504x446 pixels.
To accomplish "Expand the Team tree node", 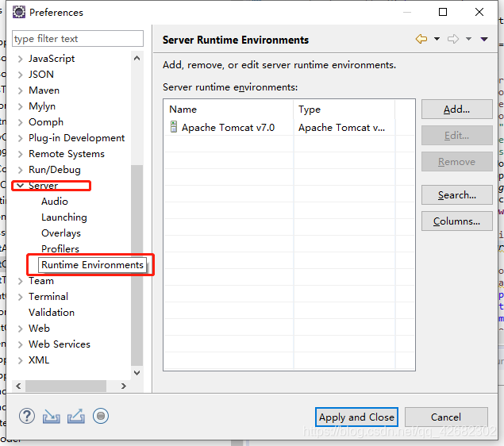I will [21, 281].
